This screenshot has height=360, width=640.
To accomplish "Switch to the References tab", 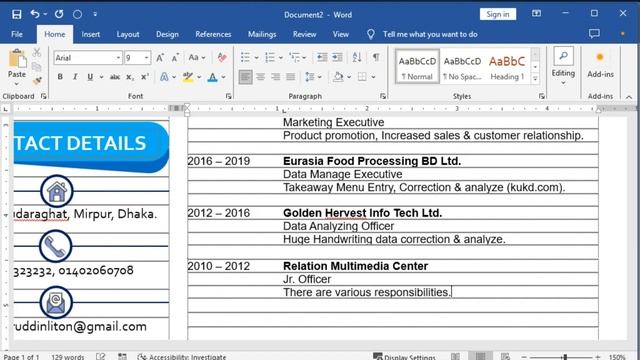I will coord(213,34).
